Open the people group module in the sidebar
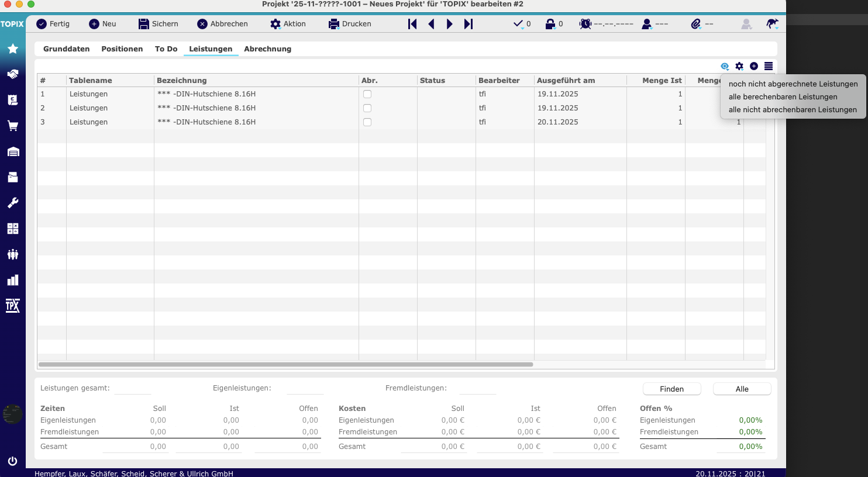Image resolution: width=868 pixels, height=477 pixels. pyautogui.click(x=13, y=254)
